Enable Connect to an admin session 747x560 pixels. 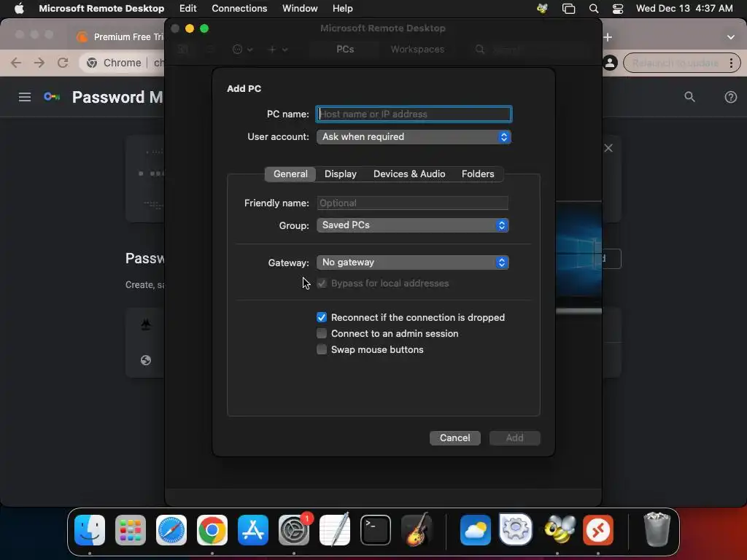(x=322, y=334)
